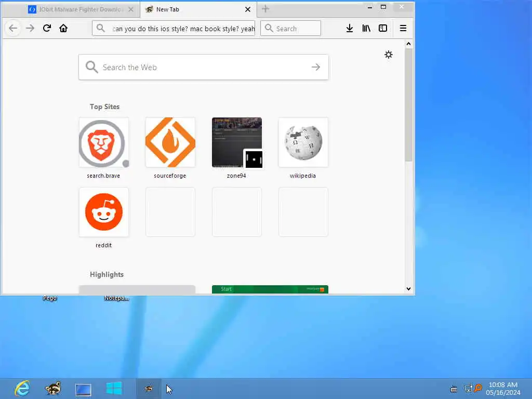Click the page scrollbar up arrow
532x399 pixels.
(x=408, y=44)
